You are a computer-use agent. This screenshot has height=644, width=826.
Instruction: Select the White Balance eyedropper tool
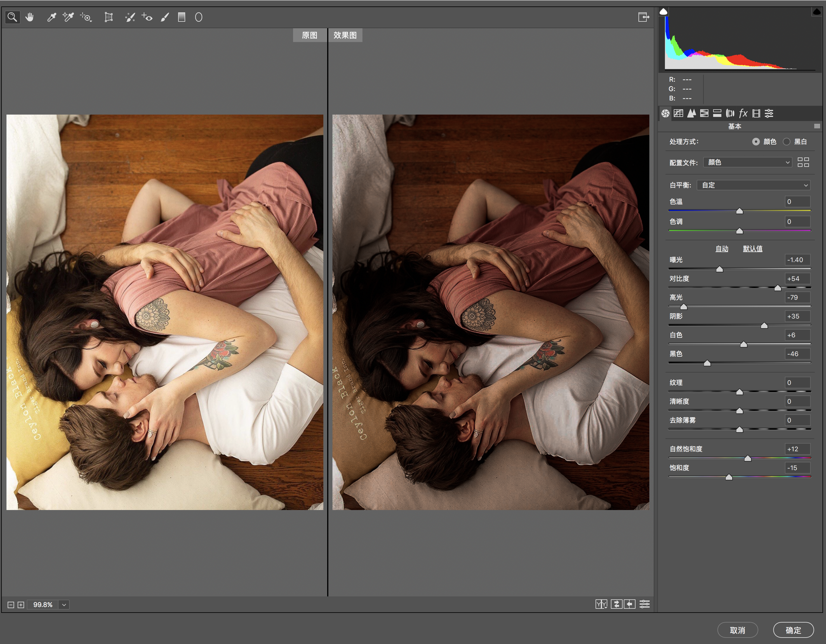(x=51, y=17)
